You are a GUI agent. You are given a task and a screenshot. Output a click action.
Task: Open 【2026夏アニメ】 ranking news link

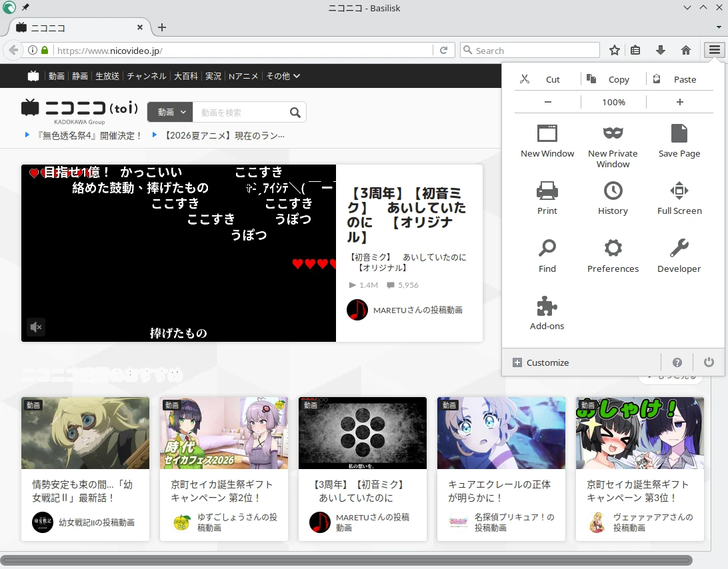click(224, 135)
